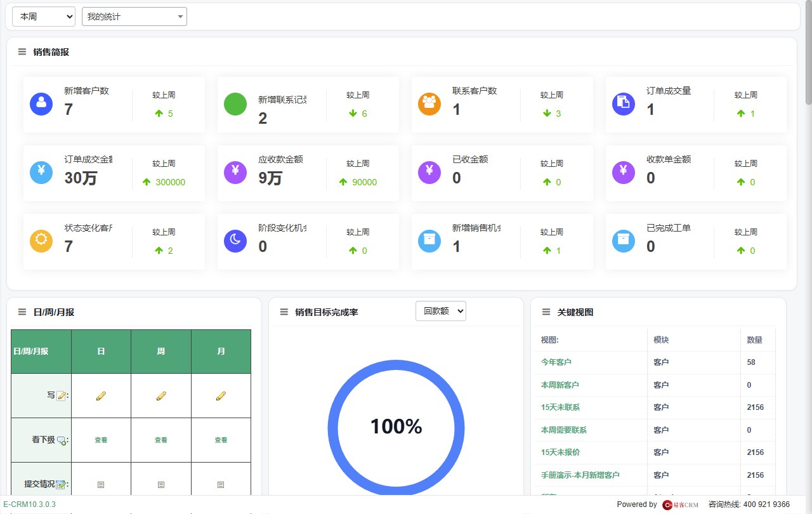
Task: Open the 回款额 target type dropdown
Action: coord(441,311)
